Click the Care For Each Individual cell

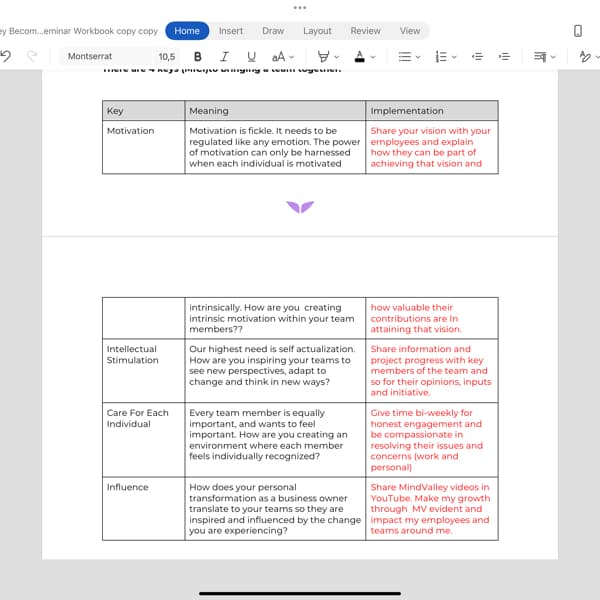[x=143, y=440]
